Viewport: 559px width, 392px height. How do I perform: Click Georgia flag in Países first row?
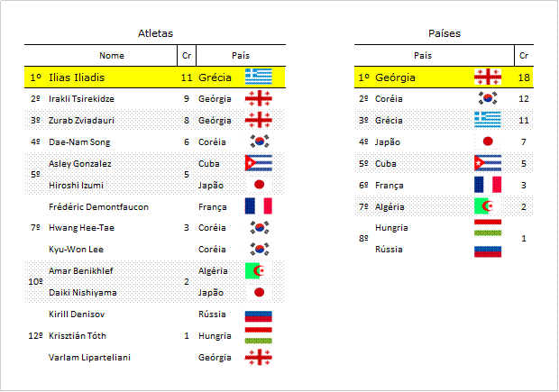click(x=488, y=77)
